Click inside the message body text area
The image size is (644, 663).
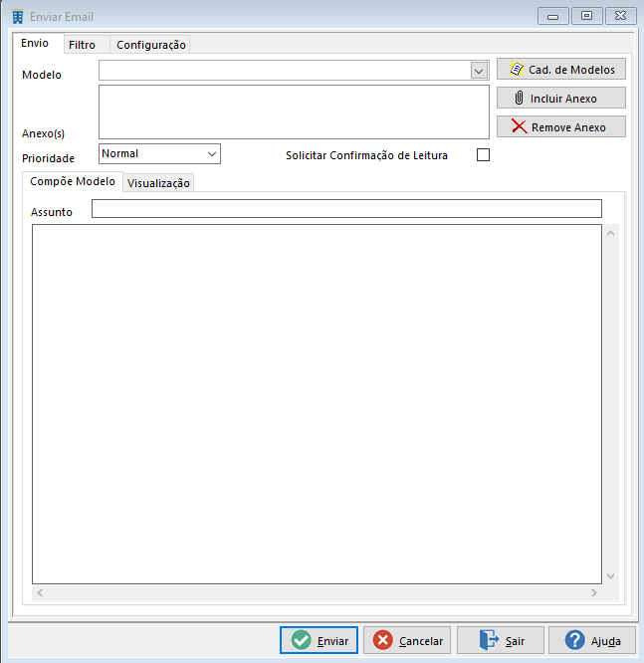317,404
